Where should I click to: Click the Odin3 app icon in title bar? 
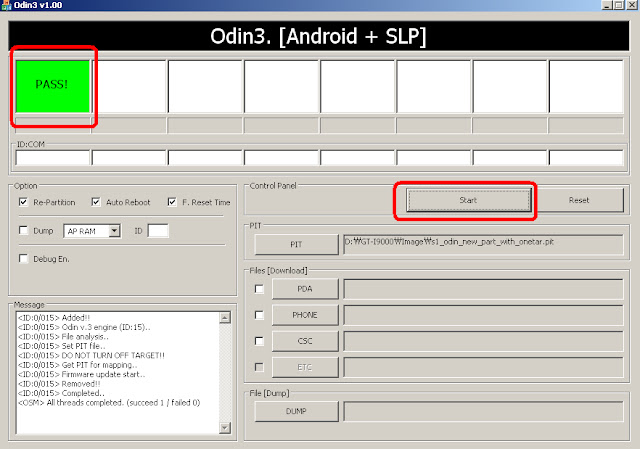6,5
